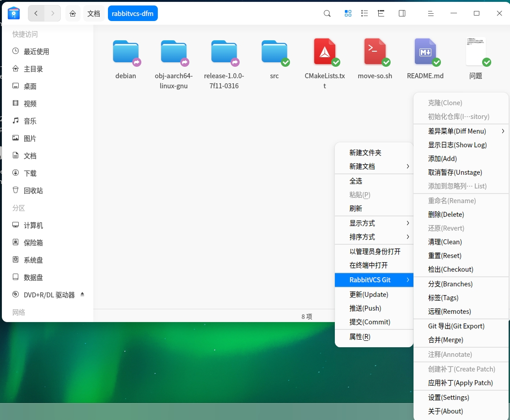
Task: Open 标签(Tags) in Git submenu
Action: pyautogui.click(x=461, y=298)
